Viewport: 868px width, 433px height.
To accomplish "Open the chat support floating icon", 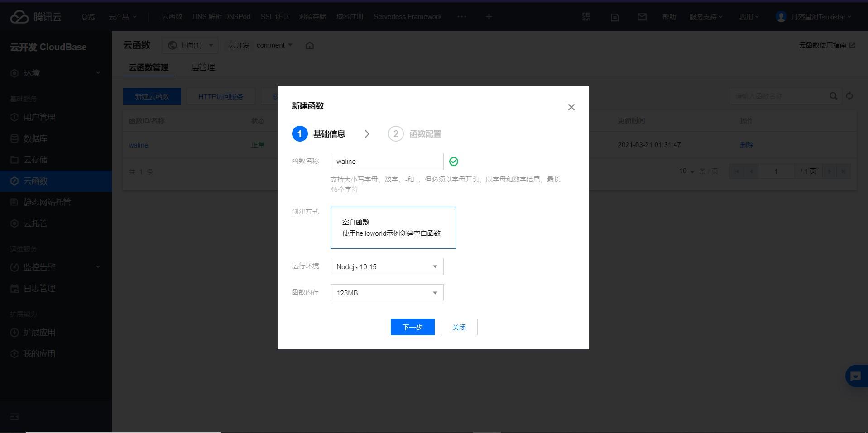I will point(856,376).
